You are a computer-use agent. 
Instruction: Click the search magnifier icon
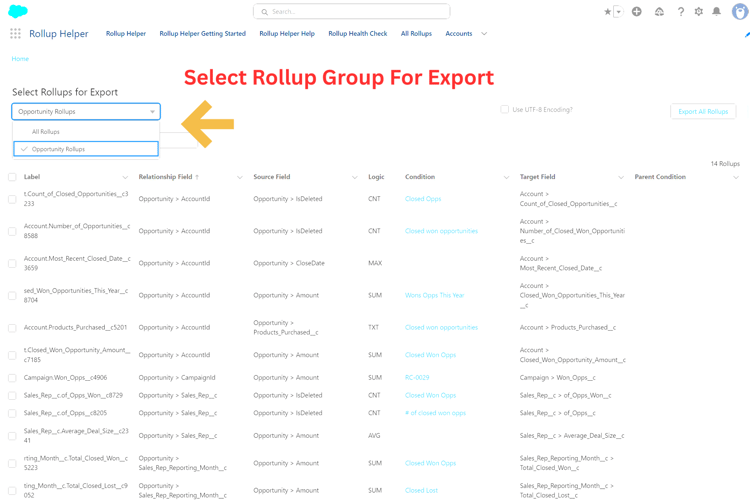point(265,11)
